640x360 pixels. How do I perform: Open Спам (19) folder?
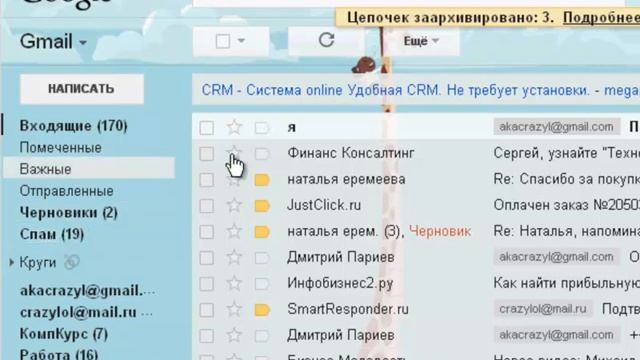pyautogui.click(x=52, y=234)
